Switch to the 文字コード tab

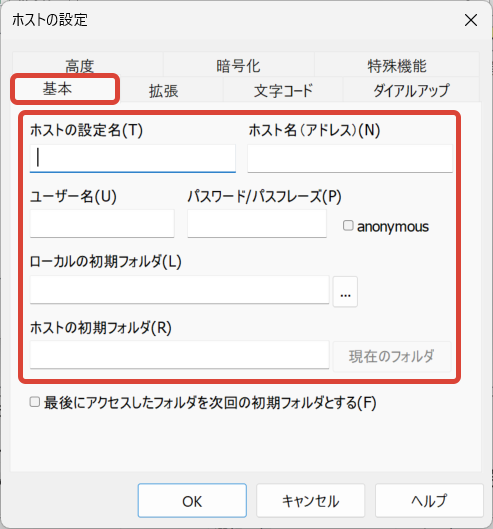[x=283, y=91]
